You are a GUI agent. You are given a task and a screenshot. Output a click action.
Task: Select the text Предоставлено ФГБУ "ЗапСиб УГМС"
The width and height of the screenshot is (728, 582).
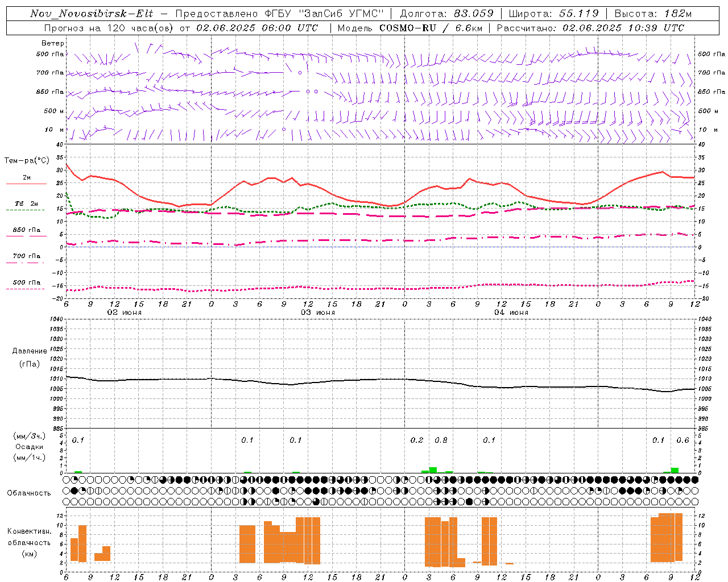point(280,14)
